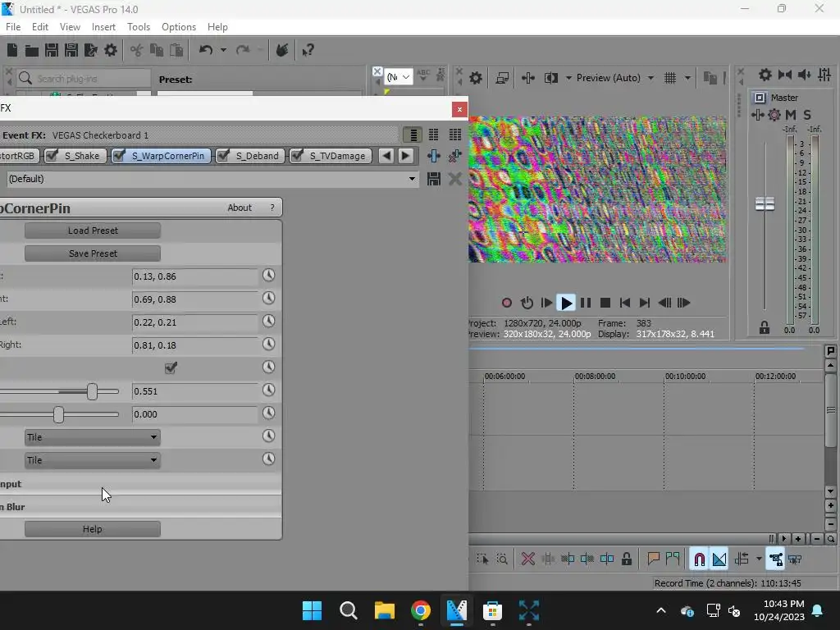Uncheck the S_TVDamage plug-in checkbox
Viewport: 840px width, 630px height.
tap(297, 155)
